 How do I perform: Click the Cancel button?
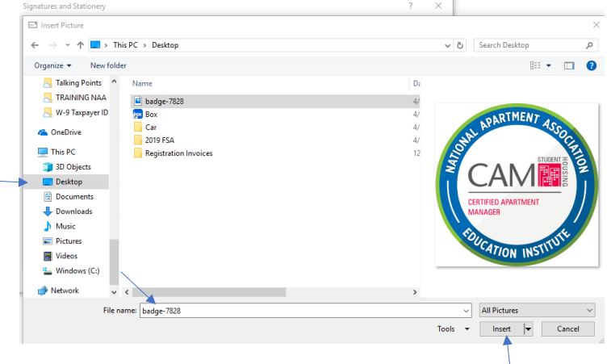point(567,329)
